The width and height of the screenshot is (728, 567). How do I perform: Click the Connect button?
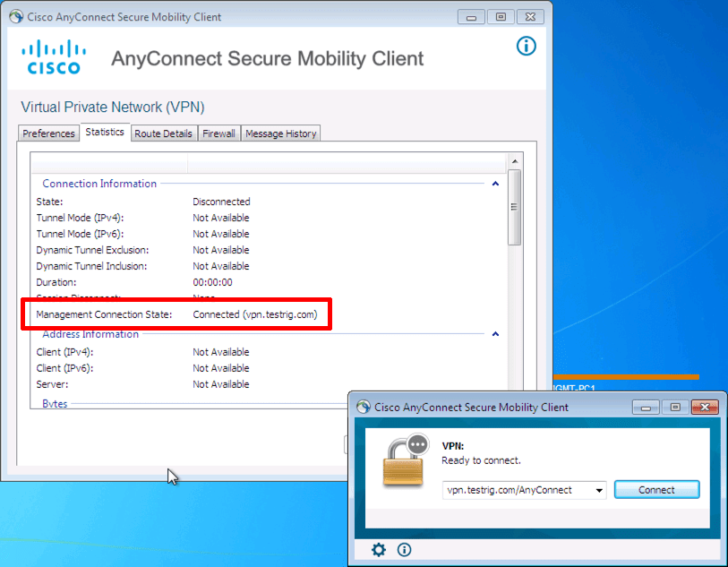pos(656,489)
